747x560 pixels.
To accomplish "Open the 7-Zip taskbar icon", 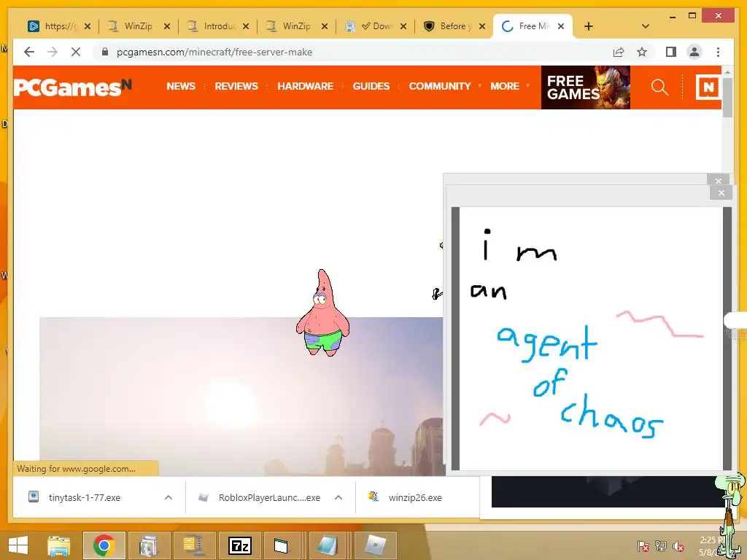I will pos(240,545).
